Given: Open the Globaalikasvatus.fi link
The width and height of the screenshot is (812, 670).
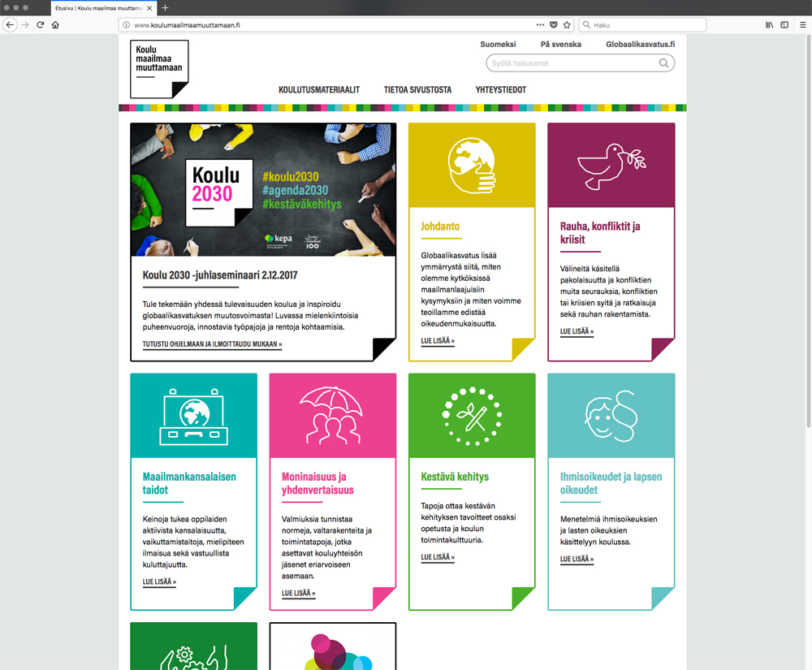Looking at the screenshot, I should [640, 45].
